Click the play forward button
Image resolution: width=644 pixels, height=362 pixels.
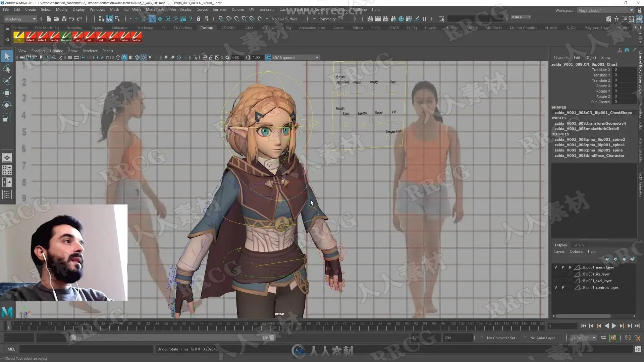point(614,326)
